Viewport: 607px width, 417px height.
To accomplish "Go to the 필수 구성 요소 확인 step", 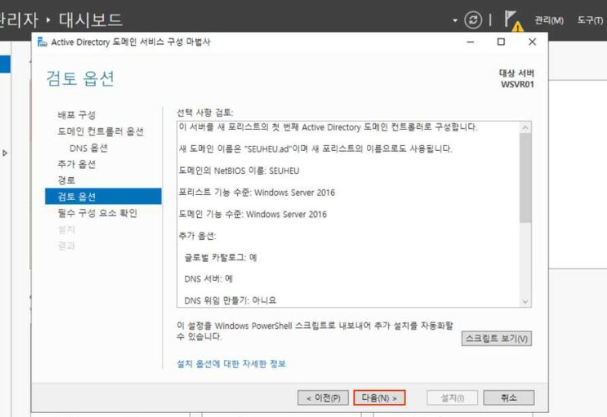I will coord(97,213).
